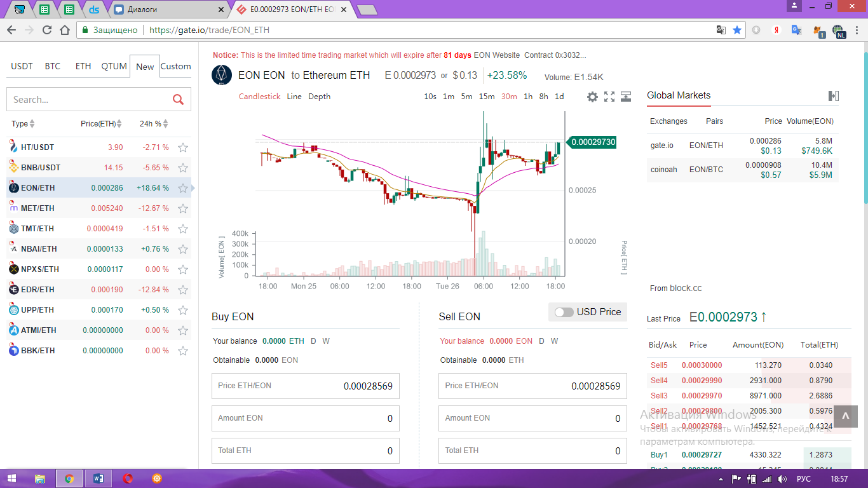868x488 pixels.
Task: Select Candlestick chart view
Action: tap(260, 97)
